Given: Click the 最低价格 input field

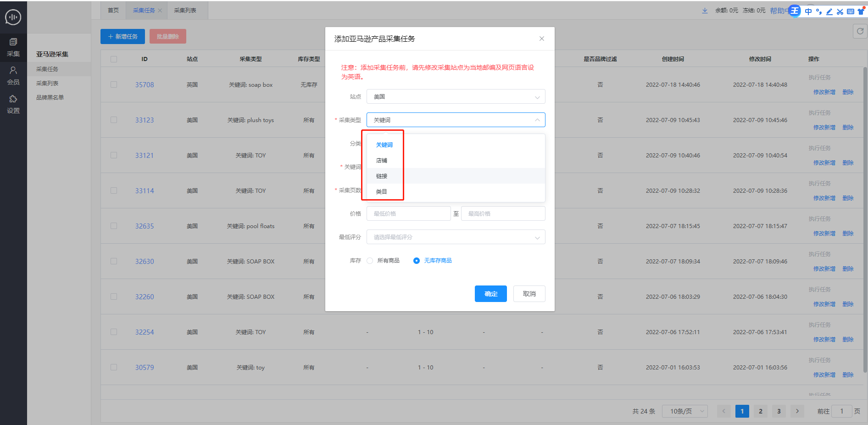Looking at the screenshot, I should tap(409, 213).
